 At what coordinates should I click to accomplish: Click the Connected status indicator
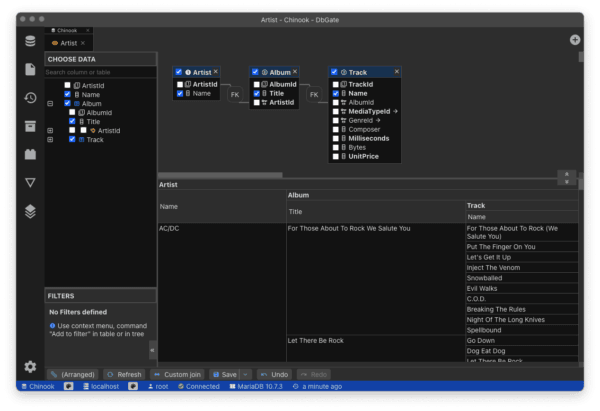click(x=199, y=387)
